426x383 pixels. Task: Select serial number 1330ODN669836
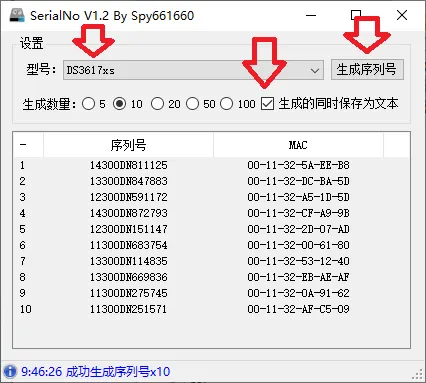[x=128, y=277]
